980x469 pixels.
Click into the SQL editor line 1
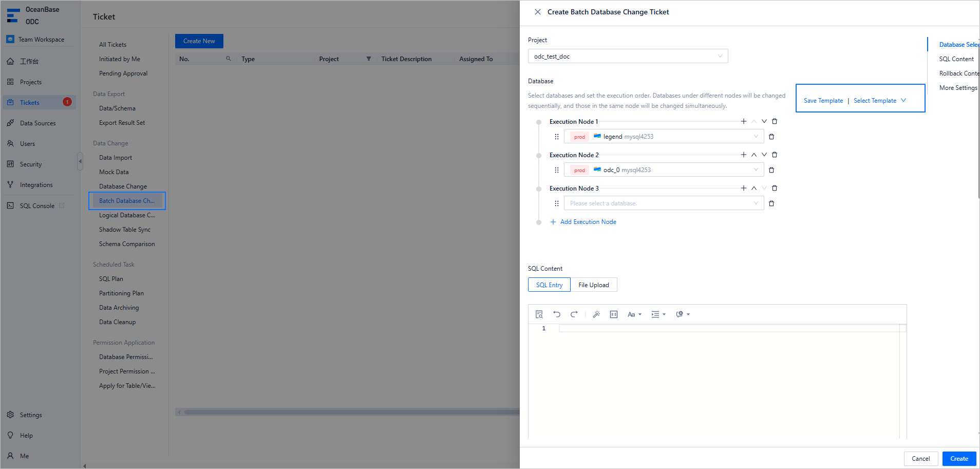[x=728, y=328]
